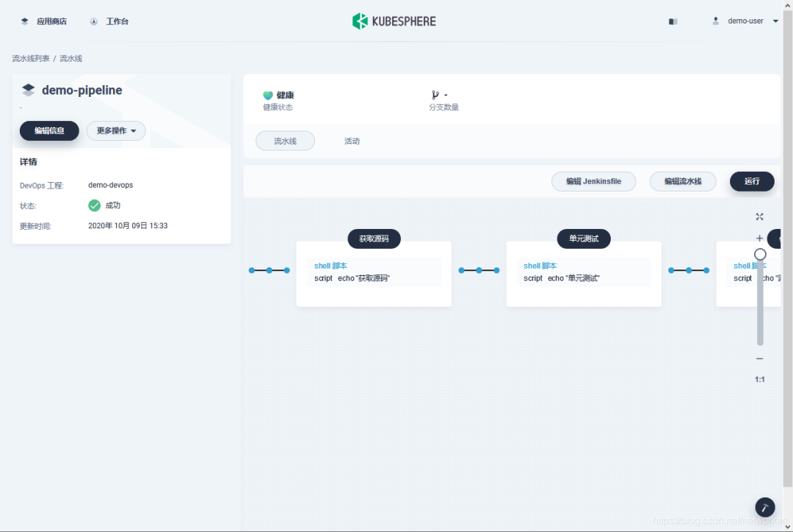Viewport: 793px width, 532px height.
Task: Click the connector between 获取源码 and 单元测试
Action: click(479, 270)
